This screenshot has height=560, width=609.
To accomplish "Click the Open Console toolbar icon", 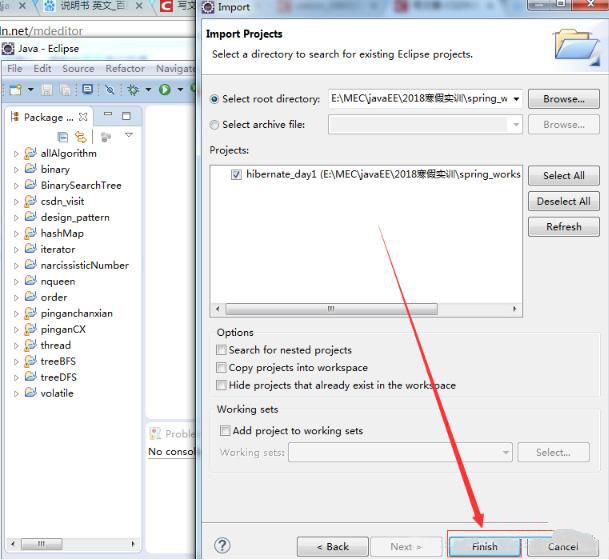I will coord(88,90).
